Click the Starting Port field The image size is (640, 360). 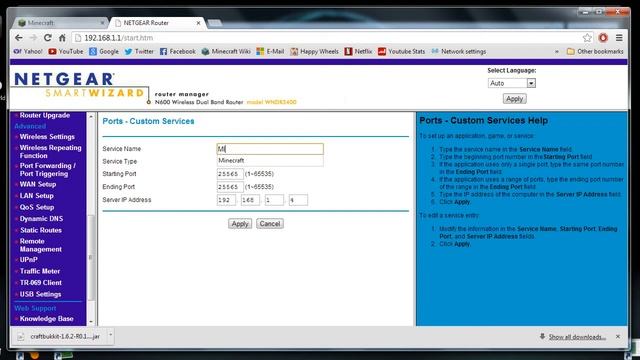(230, 174)
